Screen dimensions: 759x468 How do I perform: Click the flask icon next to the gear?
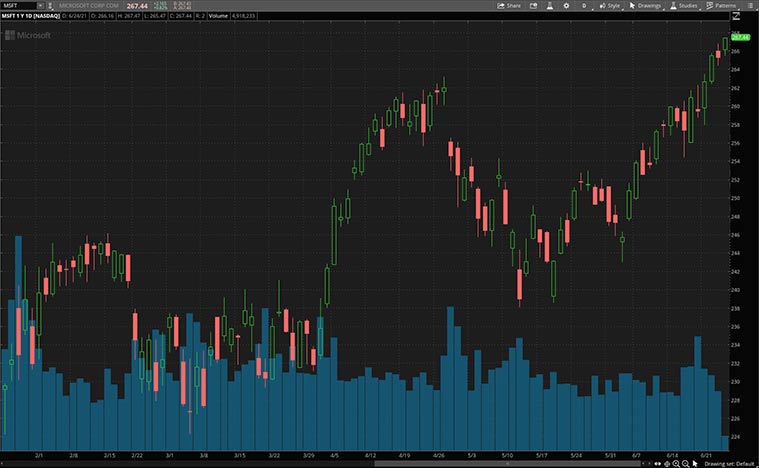tap(550, 6)
